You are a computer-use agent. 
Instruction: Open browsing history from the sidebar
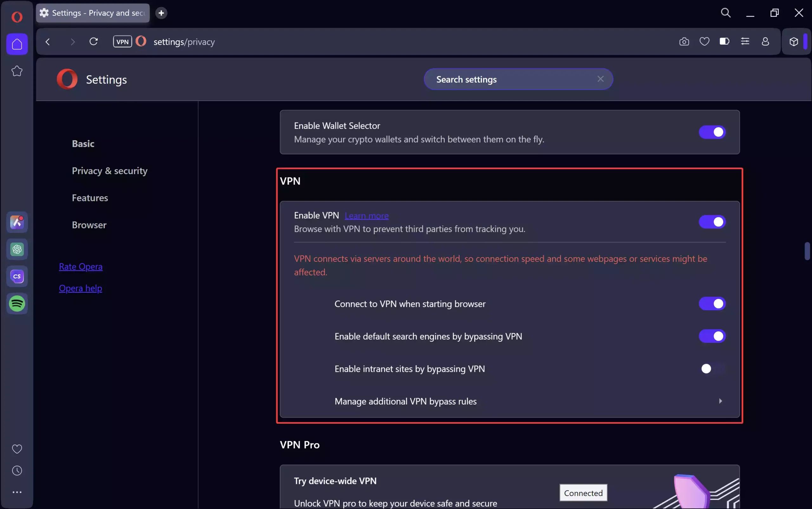click(17, 470)
